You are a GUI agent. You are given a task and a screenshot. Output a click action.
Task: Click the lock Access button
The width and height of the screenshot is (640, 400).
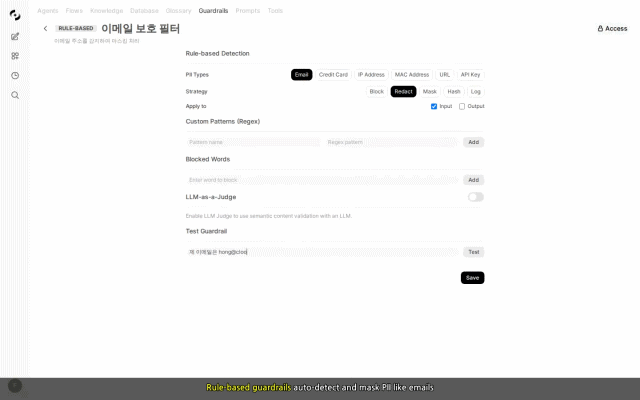612,29
